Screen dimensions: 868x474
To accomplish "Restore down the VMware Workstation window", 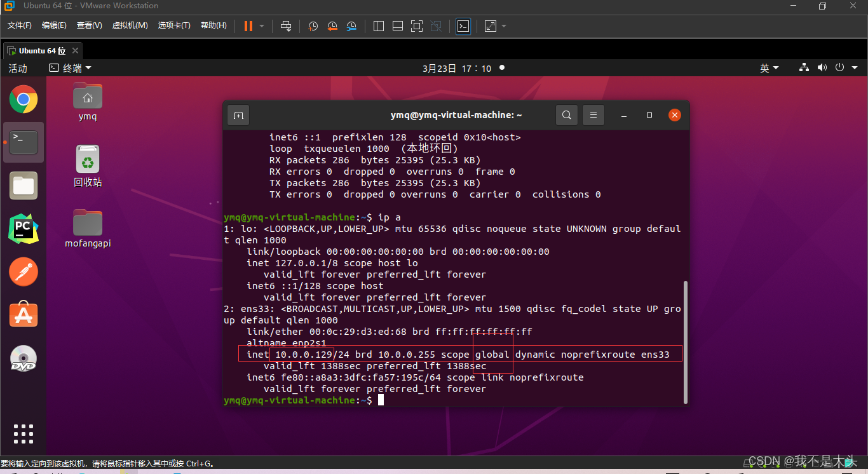I will click(823, 6).
